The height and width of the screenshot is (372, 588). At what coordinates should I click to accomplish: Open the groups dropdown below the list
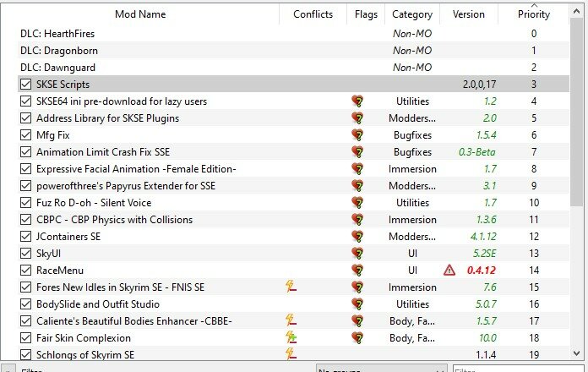381,369
